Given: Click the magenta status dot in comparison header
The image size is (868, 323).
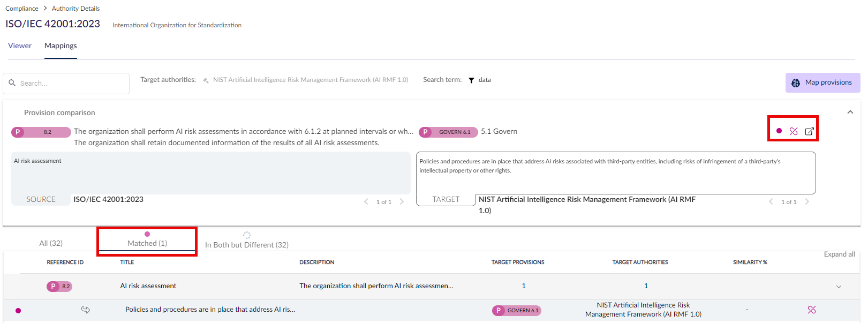Looking at the screenshot, I should [779, 131].
